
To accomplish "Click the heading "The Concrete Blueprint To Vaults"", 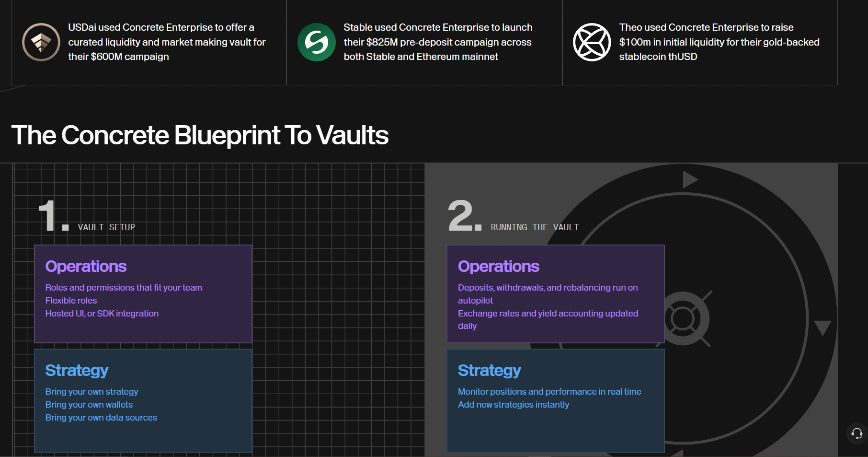I will 200,135.
